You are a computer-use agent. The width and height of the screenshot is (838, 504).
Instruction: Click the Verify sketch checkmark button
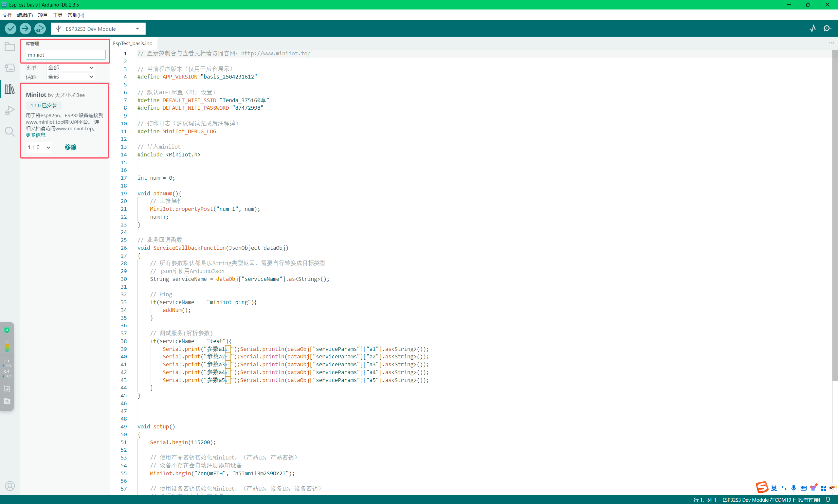pos(10,28)
